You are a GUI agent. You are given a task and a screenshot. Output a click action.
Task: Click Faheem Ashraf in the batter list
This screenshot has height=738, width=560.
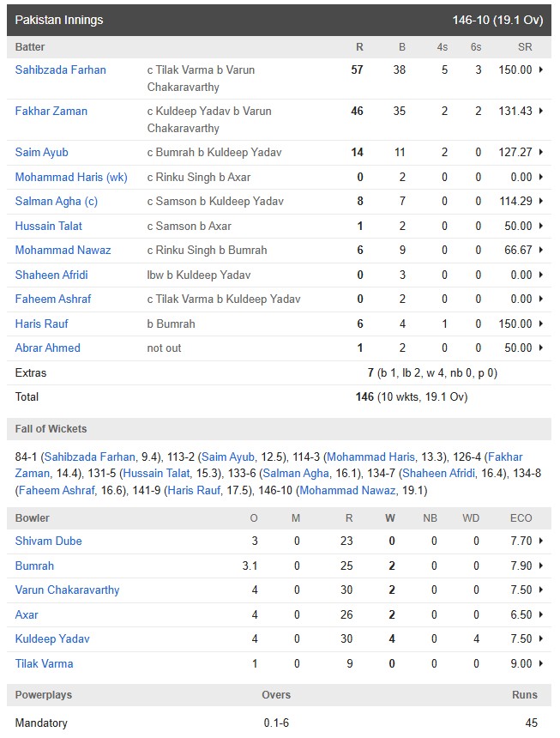pos(53,299)
